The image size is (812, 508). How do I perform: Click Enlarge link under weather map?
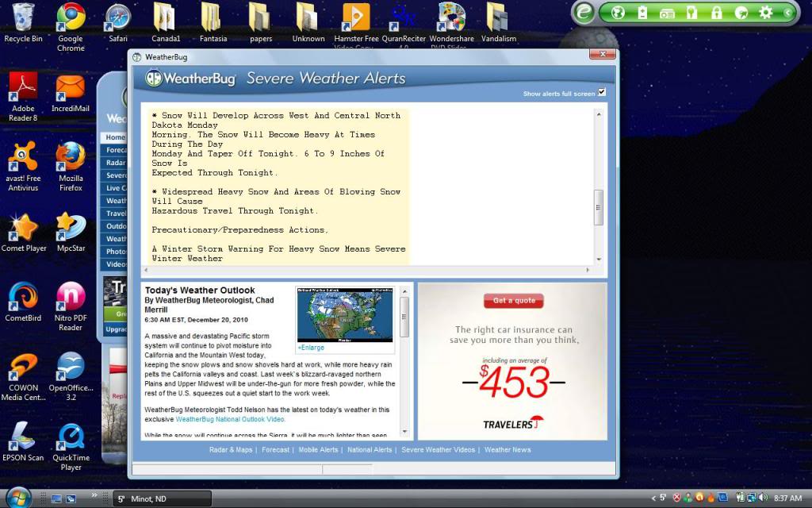pyautogui.click(x=311, y=348)
